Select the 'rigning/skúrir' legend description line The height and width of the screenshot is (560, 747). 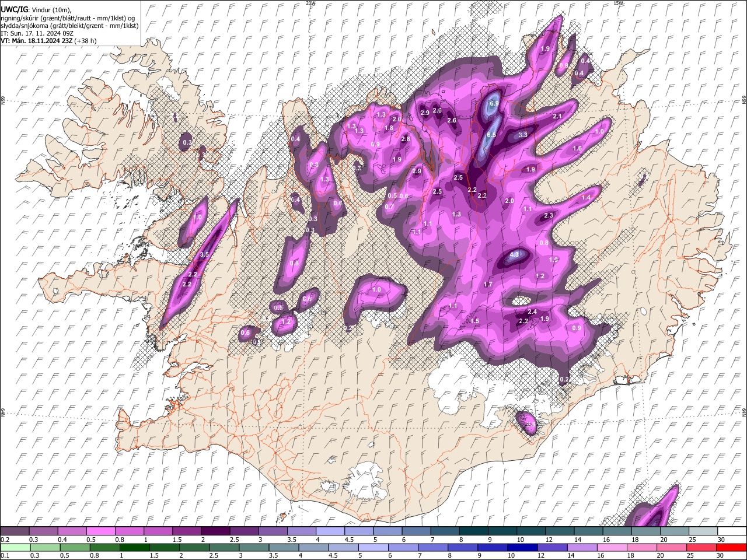tap(68, 17)
